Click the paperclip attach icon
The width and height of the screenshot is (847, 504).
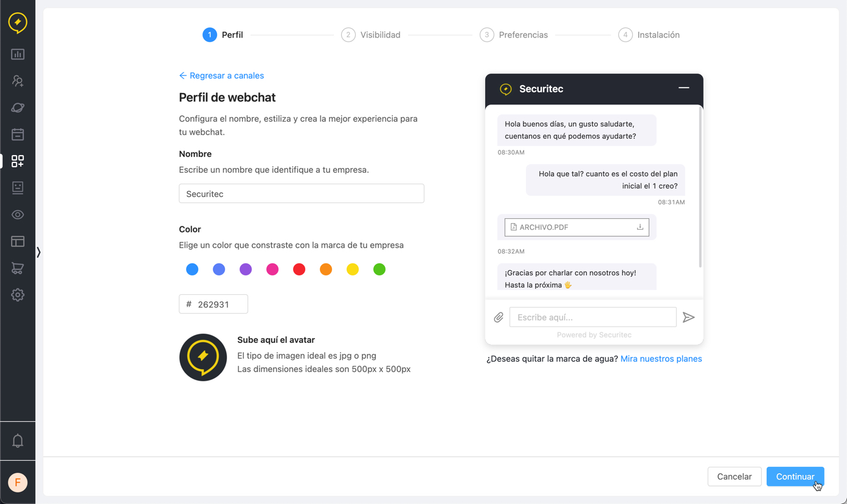(499, 317)
